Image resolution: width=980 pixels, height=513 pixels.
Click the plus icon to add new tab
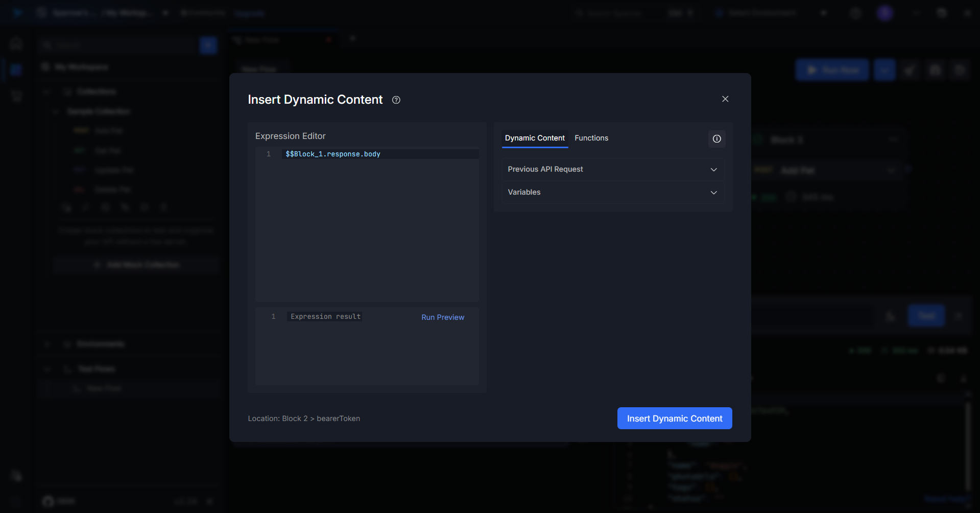352,38
